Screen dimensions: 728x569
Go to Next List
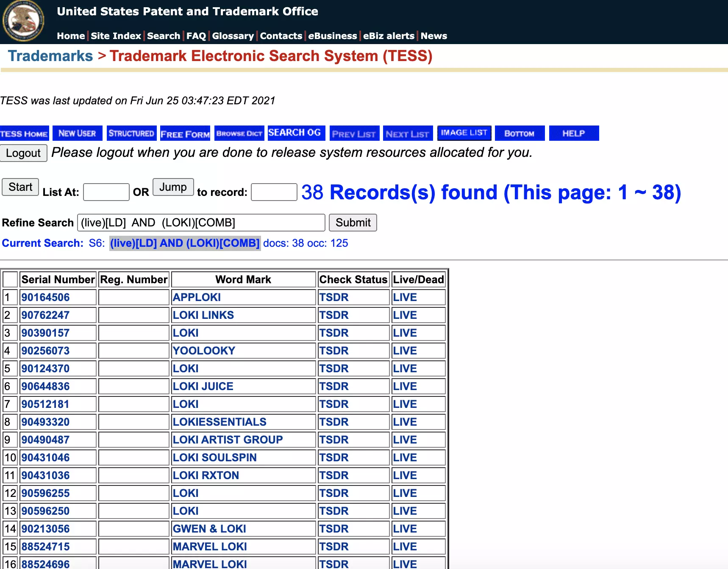408,134
